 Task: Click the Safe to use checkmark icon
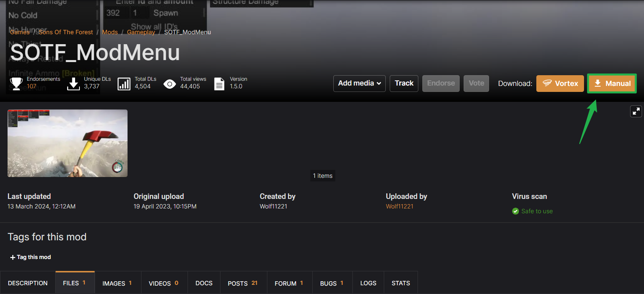click(515, 211)
